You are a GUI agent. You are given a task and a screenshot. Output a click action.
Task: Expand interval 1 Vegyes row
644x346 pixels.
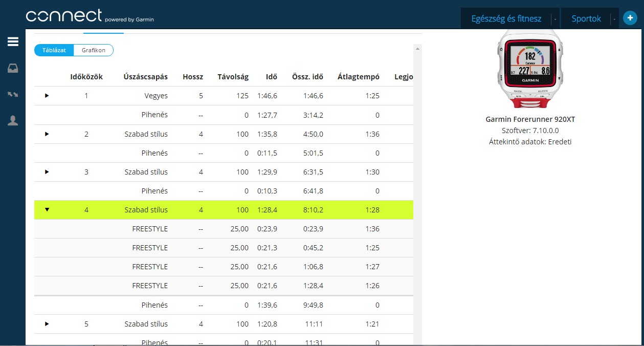pyautogui.click(x=47, y=96)
